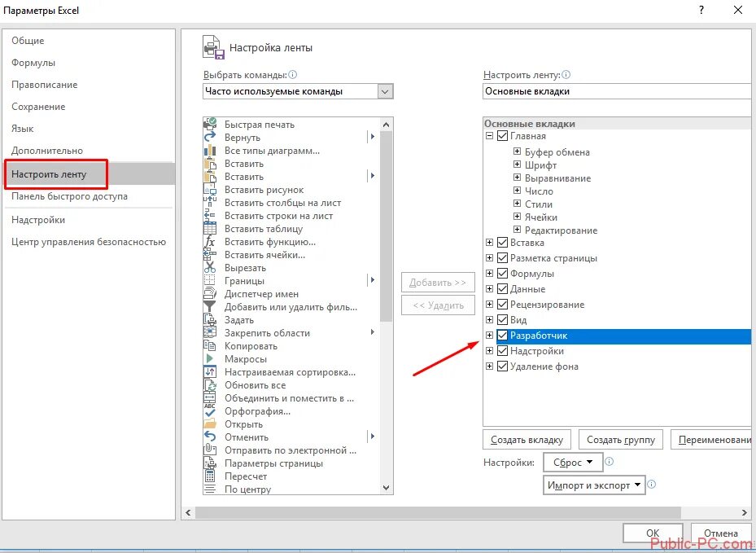The image size is (756, 553).
Task: Toggle the Разработчик checkbox
Action: pyautogui.click(x=502, y=335)
